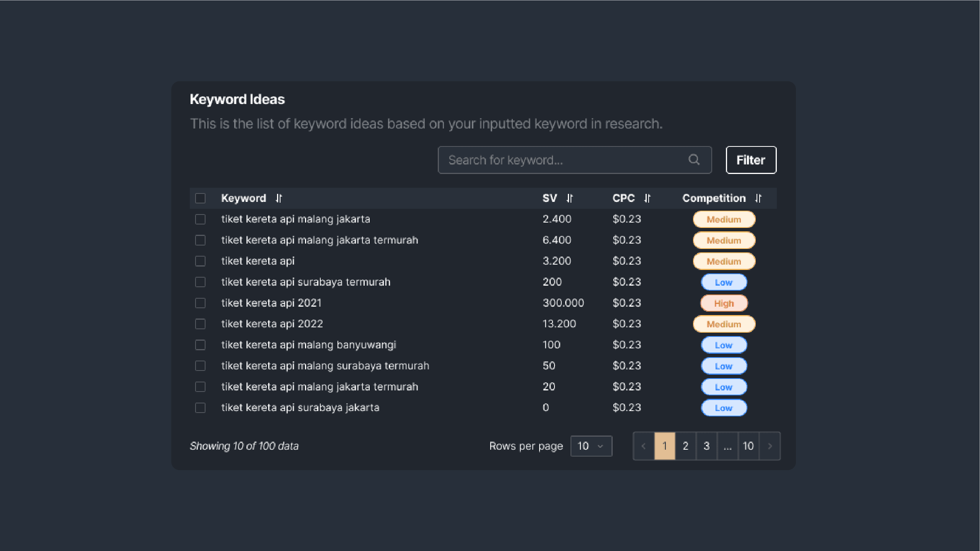Jump to page 10
The image size is (980, 551).
click(x=748, y=446)
